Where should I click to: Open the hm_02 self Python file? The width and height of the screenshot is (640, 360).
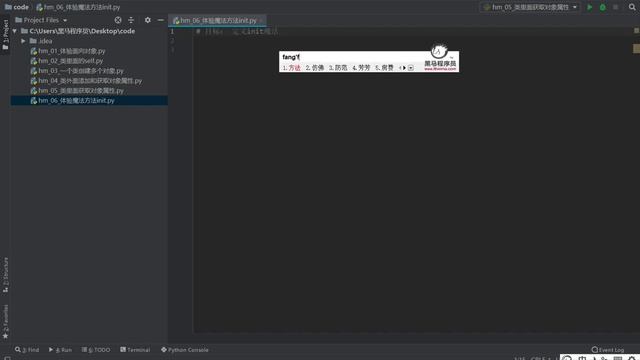[67, 61]
